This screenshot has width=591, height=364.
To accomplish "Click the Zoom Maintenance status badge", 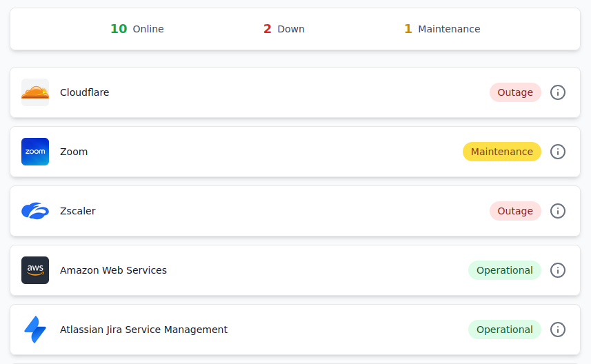I will [x=501, y=152].
